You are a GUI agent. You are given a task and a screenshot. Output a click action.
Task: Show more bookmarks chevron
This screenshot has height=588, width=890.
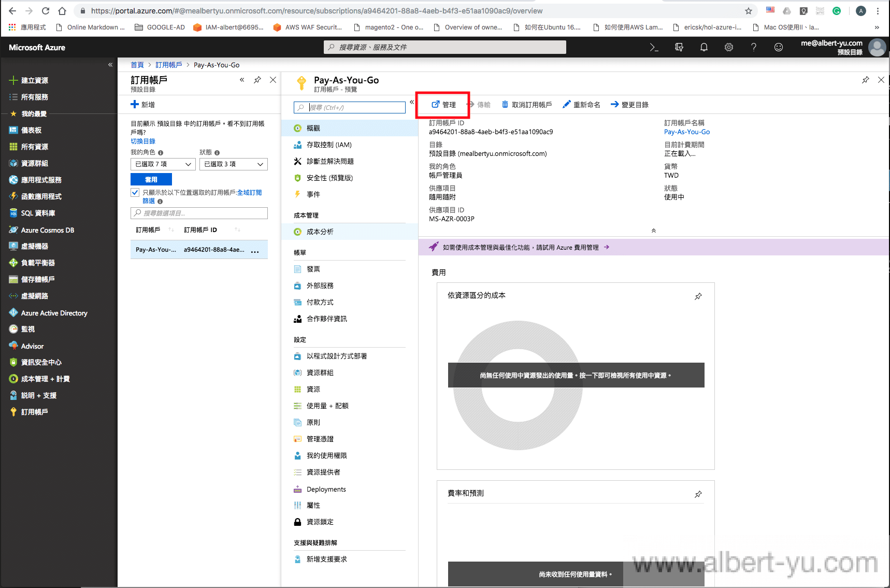point(877,27)
